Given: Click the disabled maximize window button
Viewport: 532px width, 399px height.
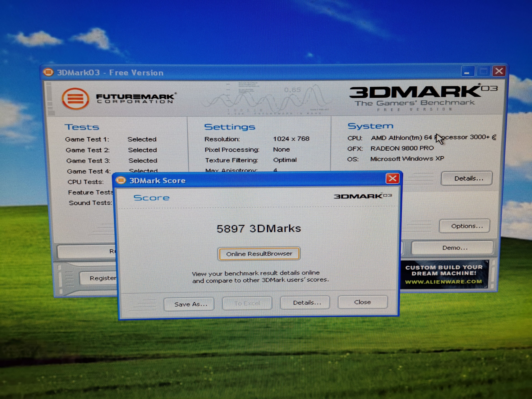Looking at the screenshot, I should click(483, 71).
